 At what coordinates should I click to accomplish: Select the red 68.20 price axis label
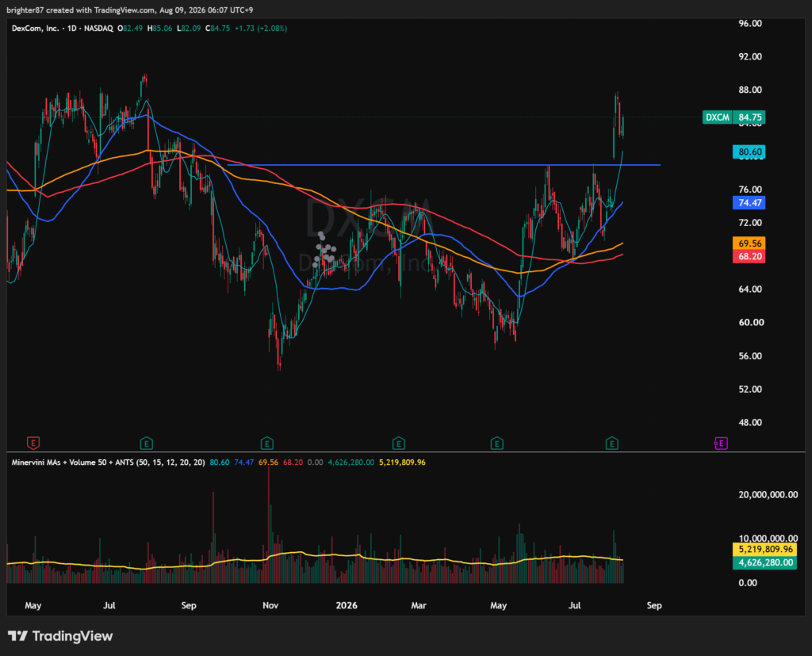click(749, 256)
